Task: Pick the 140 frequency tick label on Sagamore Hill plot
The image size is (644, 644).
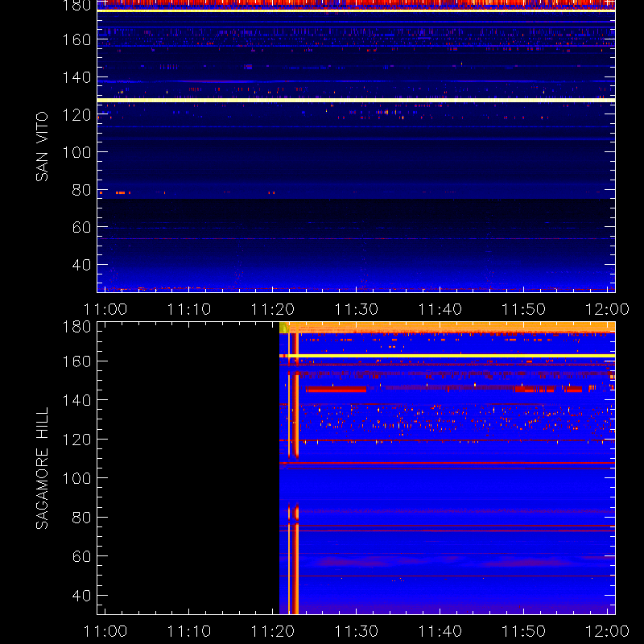Action: coord(76,399)
